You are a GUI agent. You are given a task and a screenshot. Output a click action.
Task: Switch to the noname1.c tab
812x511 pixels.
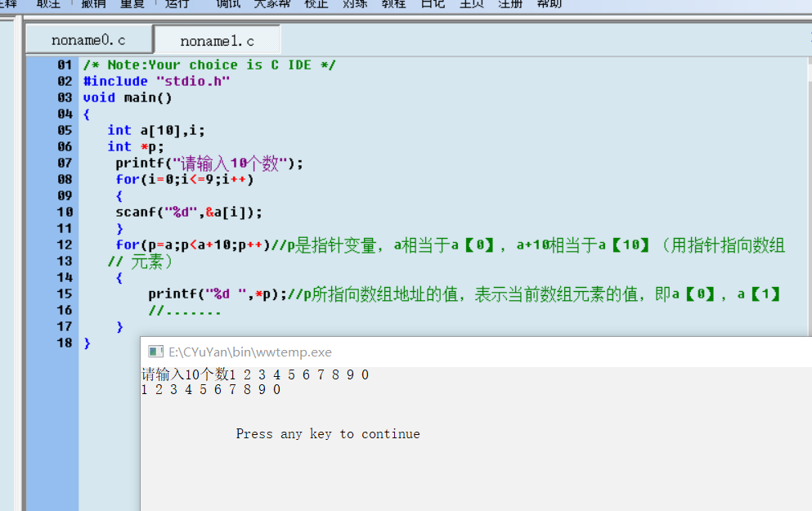click(x=218, y=40)
